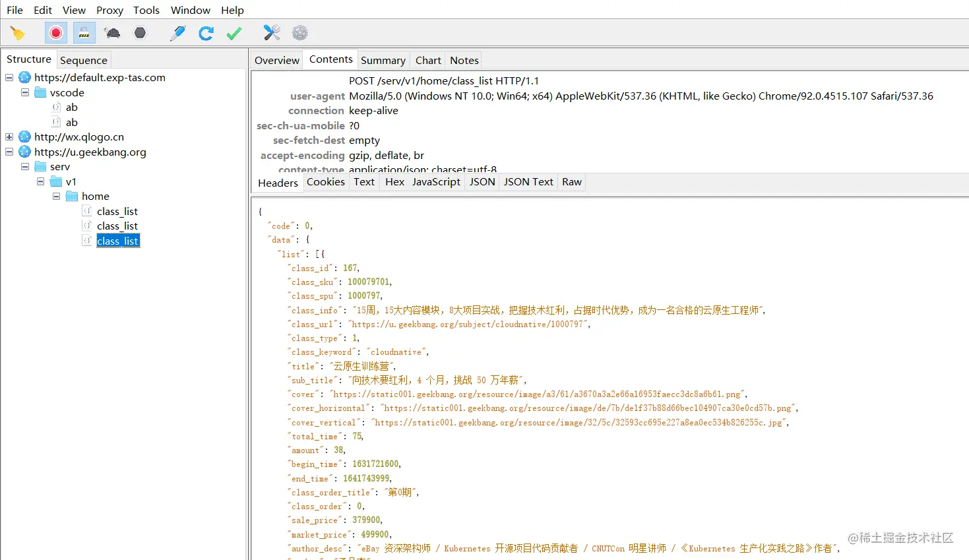
Task: Select the vscode folder label
Action: click(x=67, y=92)
